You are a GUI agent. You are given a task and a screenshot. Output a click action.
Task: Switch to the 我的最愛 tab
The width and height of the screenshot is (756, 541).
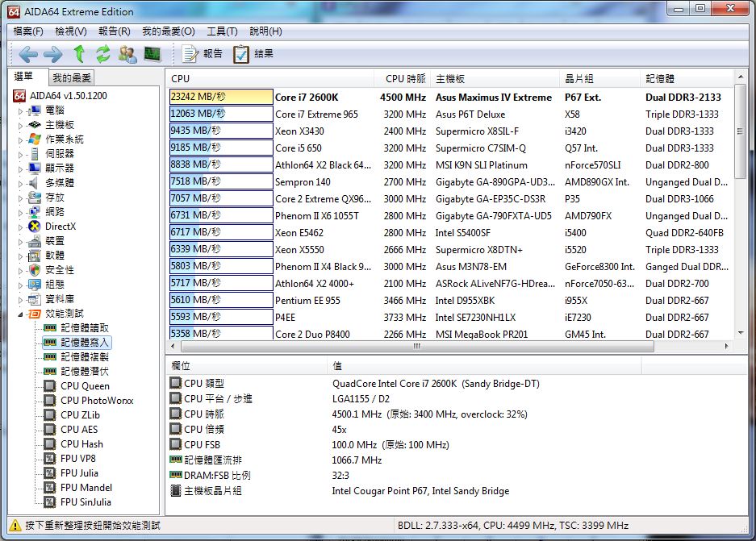click(x=71, y=77)
